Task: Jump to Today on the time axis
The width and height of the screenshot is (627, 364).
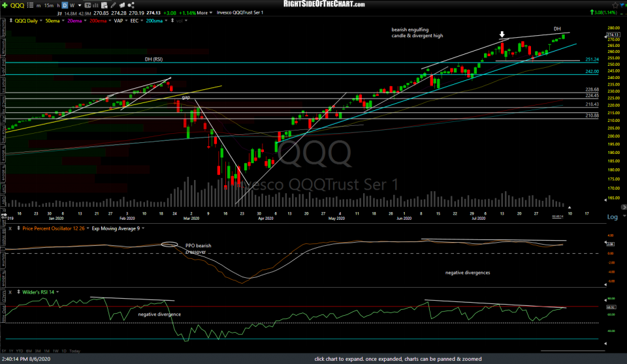Action: 74,351
